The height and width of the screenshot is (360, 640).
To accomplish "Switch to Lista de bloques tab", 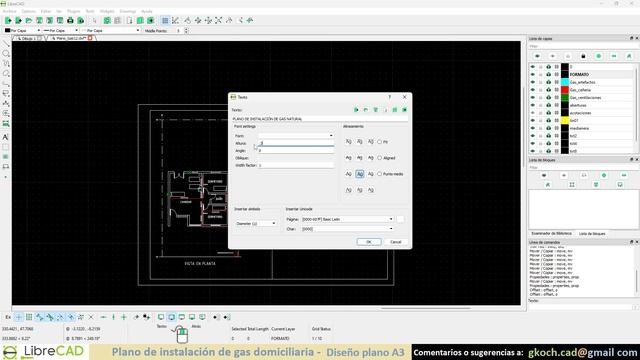I will click(x=592, y=234).
